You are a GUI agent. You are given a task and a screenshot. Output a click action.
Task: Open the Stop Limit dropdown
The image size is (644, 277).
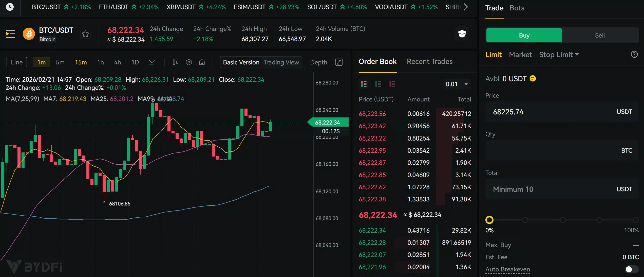pos(559,55)
